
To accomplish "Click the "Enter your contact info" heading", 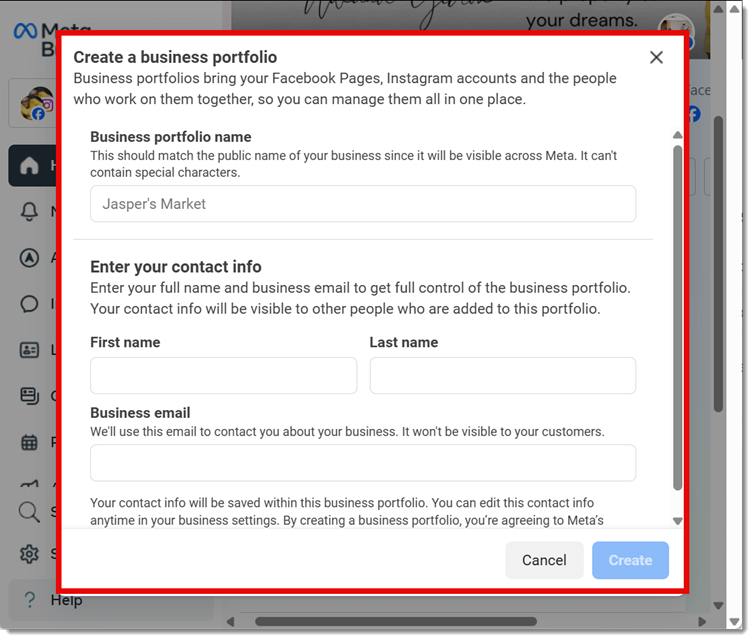I will click(x=176, y=266).
